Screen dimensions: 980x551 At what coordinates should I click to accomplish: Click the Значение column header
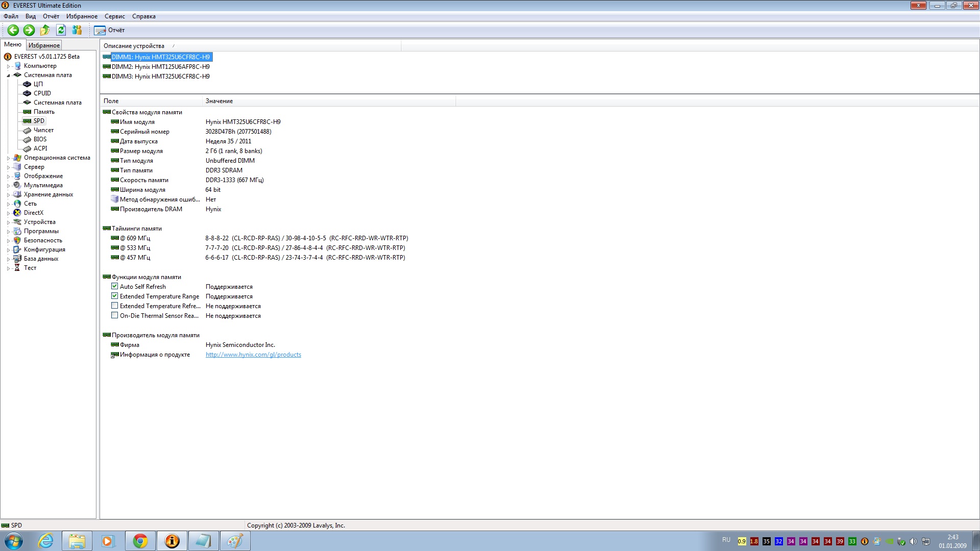(329, 101)
